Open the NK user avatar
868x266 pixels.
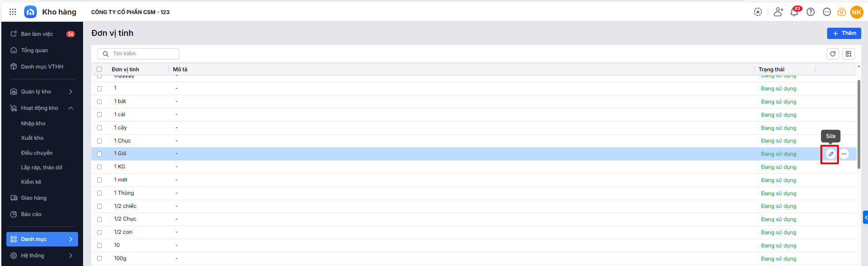click(857, 12)
